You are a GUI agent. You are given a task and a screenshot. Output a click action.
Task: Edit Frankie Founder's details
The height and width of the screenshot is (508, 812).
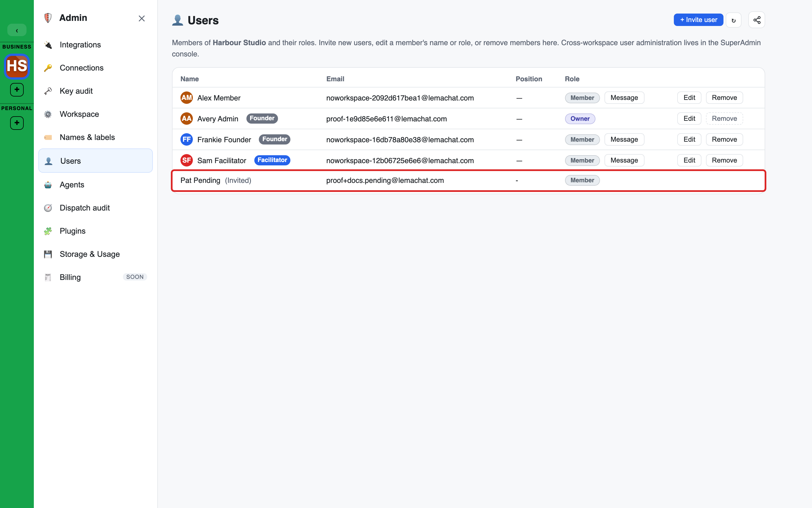[689, 139]
